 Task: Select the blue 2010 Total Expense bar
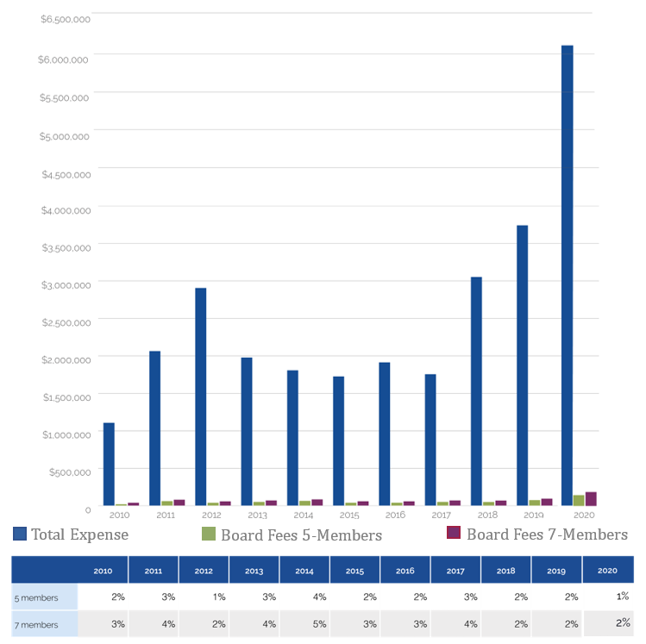pos(109,463)
